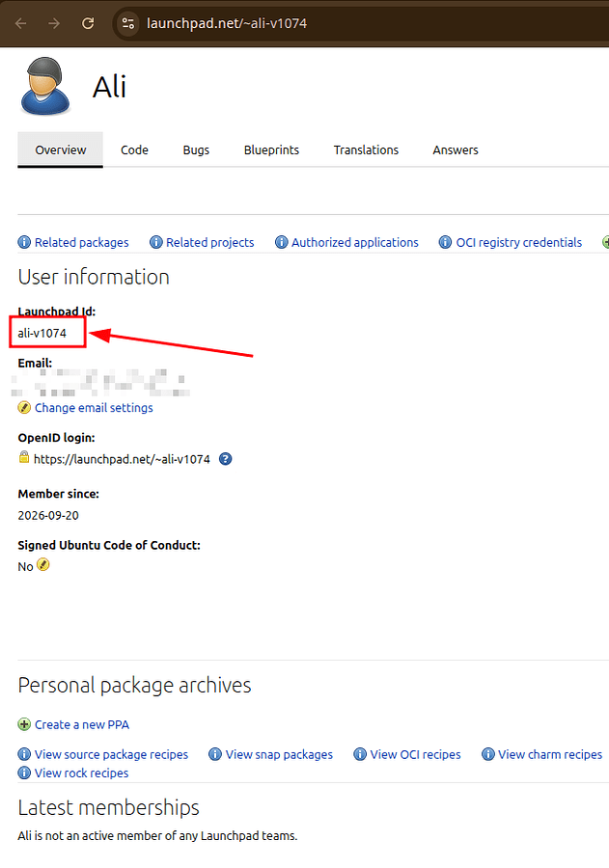Click the Change email settings link
This screenshot has width=609, height=868.
94,408
